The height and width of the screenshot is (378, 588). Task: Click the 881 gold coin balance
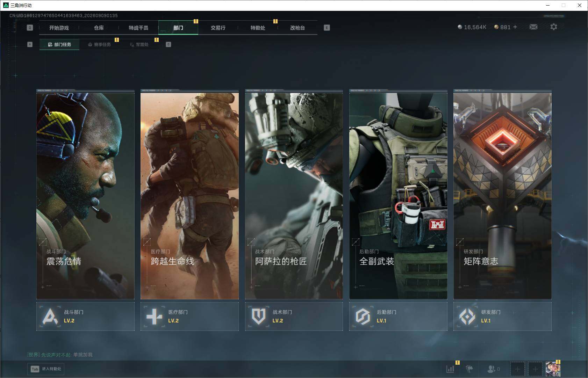point(502,27)
